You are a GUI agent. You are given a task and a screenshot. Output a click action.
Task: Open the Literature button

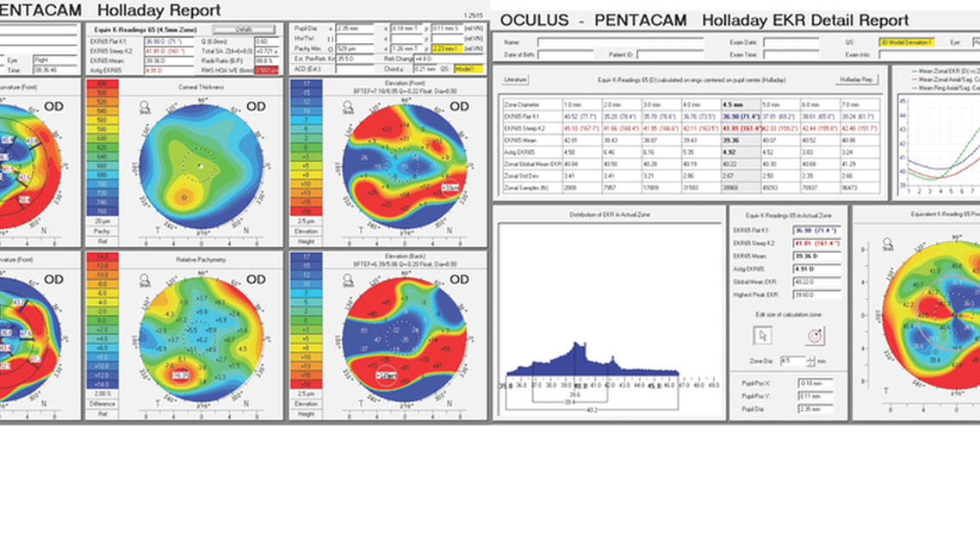(x=516, y=79)
